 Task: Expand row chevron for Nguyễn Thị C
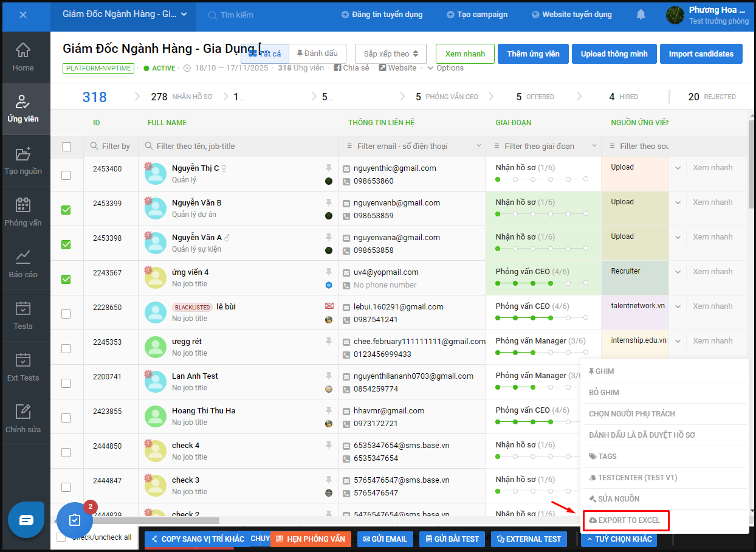(x=678, y=168)
